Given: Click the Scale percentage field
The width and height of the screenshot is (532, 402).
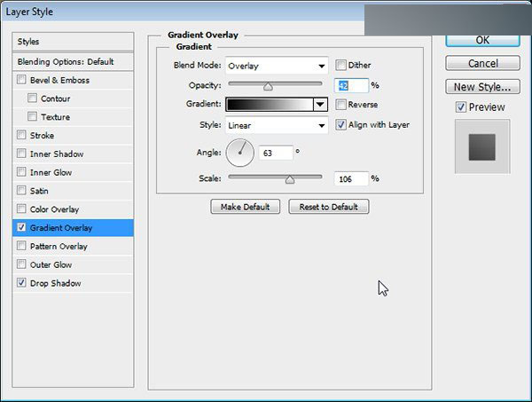Looking at the screenshot, I should 351,179.
